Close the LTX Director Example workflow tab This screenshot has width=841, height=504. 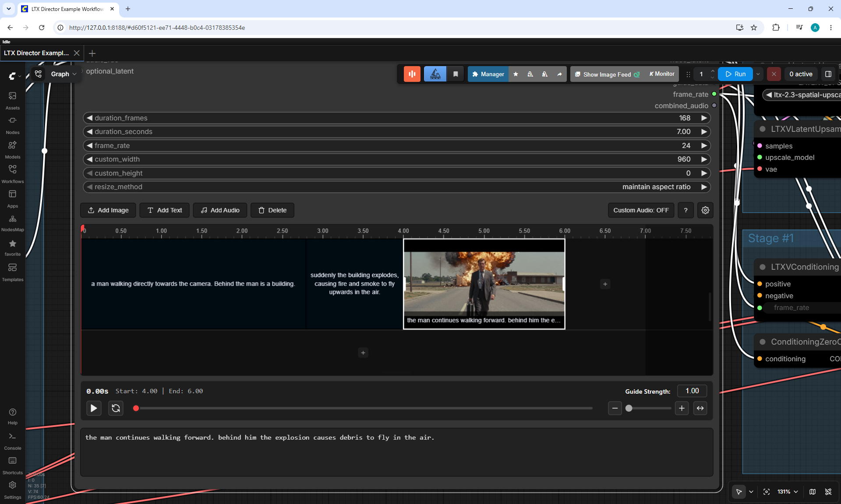[77, 53]
